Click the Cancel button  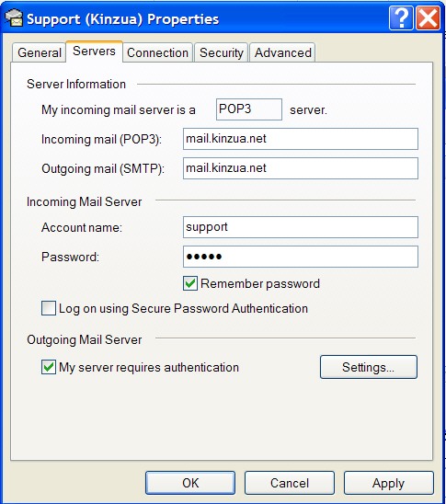(x=290, y=483)
